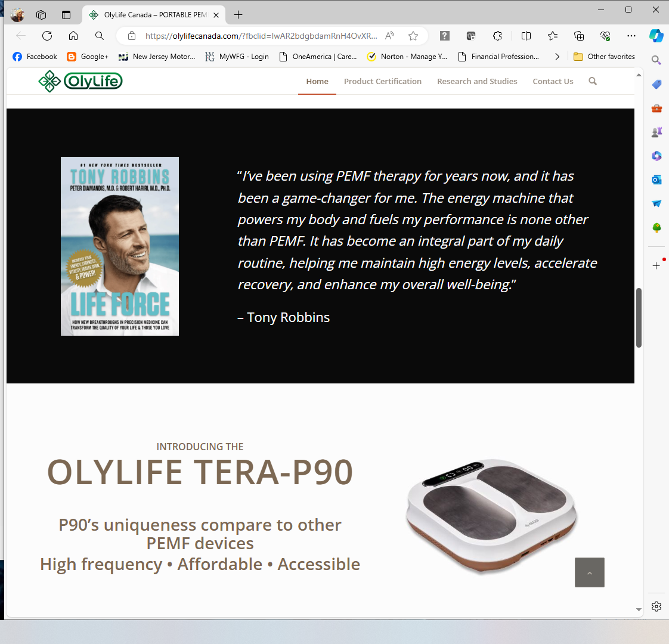Open the Product Certification page
The width and height of the screenshot is (669, 644).
[383, 81]
